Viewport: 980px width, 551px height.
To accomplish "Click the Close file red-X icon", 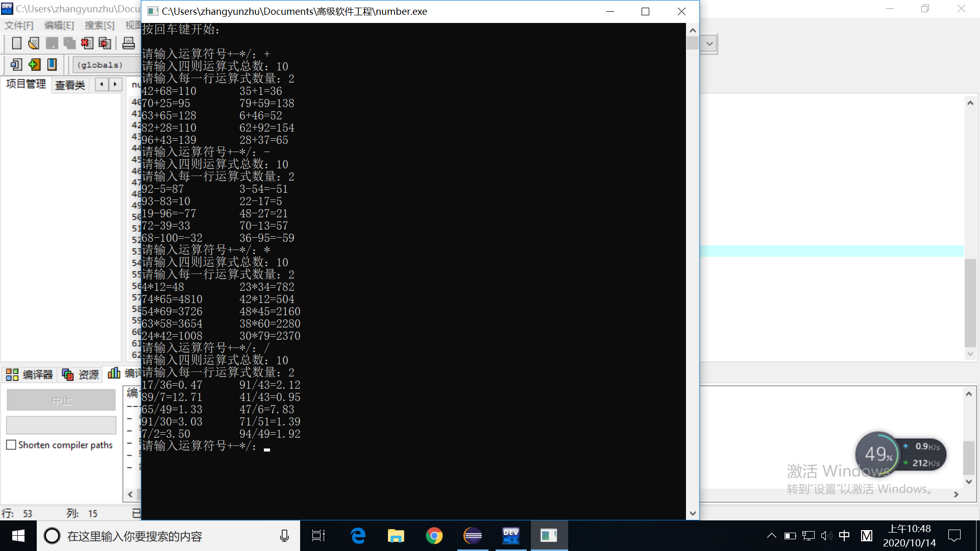I will point(87,43).
